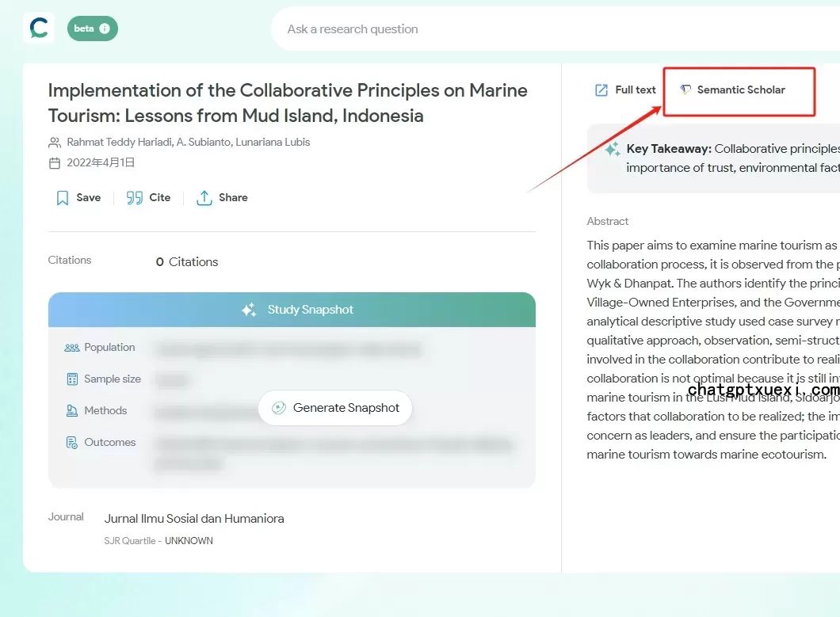Screen dimensions: 840x617
Task: Click the Sample size calculator icon
Action: pos(72,379)
